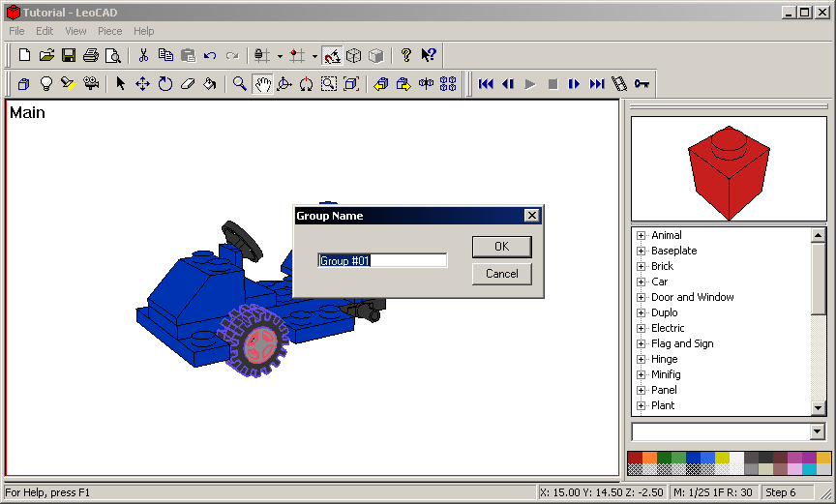
Task: Expand the Minifig category
Action: click(641, 374)
